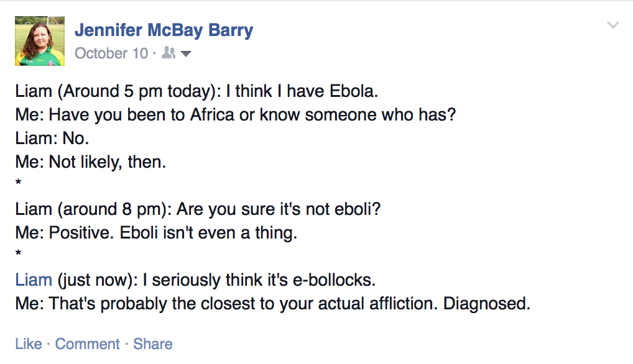Click the friends audience icon
The height and width of the screenshot is (364, 633).
click(168, 53)
